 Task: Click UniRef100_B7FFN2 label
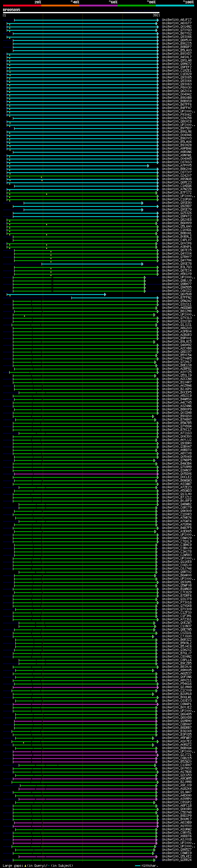tap(177, 297)
